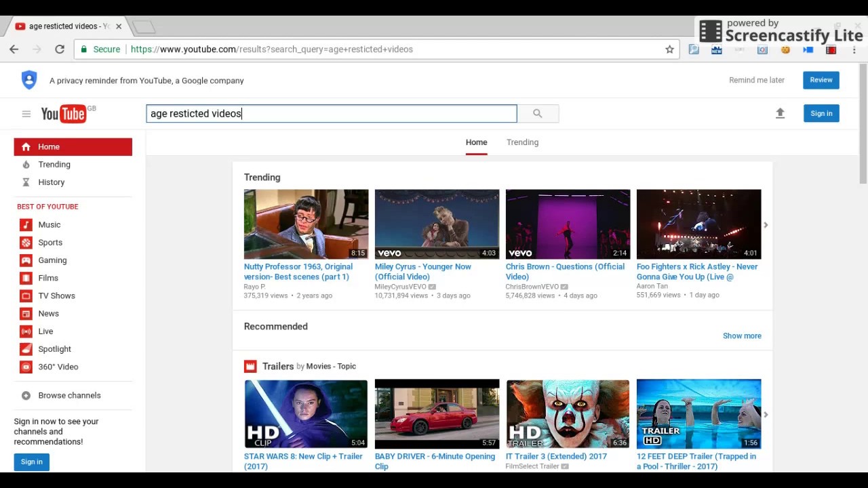Open STAR WARS 8 clip thumbnail
868x488 pixels.
[306, 414]
